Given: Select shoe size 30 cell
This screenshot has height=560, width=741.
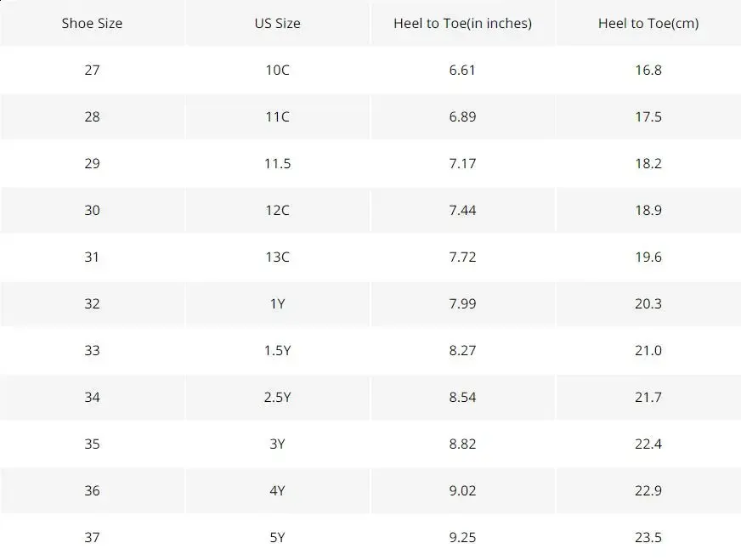Looking at the screenshot, I should click(x=92, y=210).
